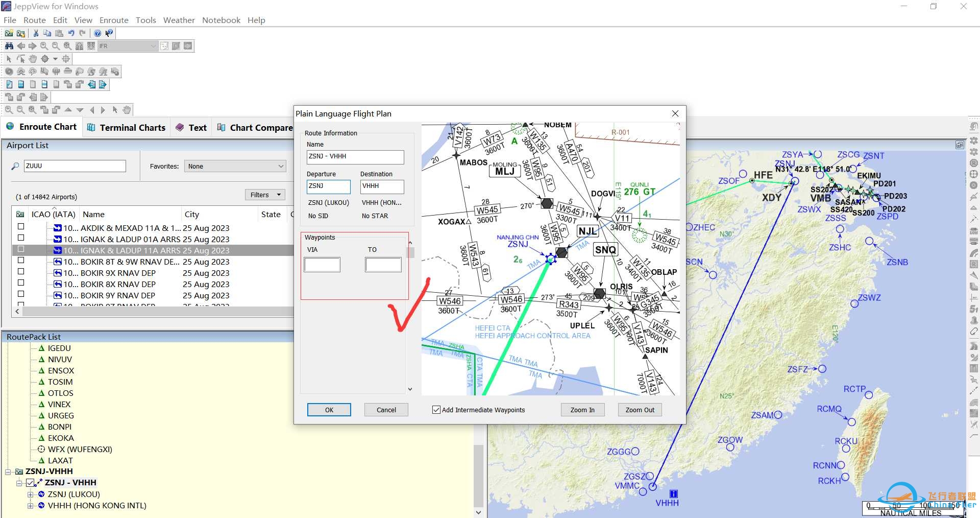This screenshot has width=980, height=518.
Task: Click the cloud with S weather icon
Action: (x=91, y=72)
